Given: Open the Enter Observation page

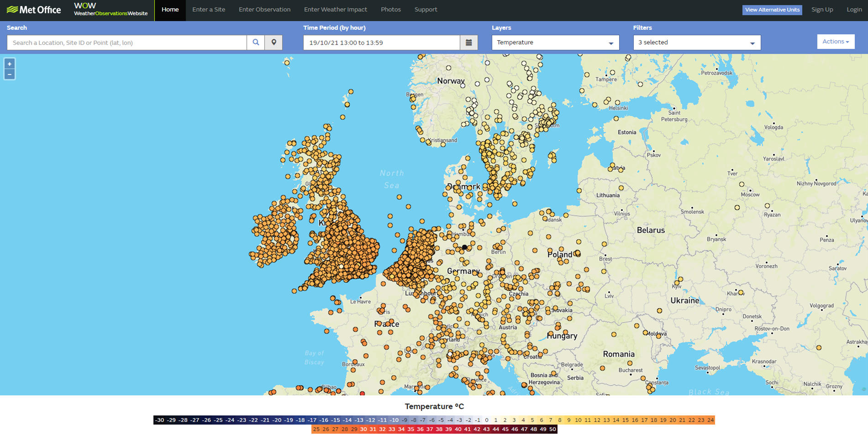Looking at the screenshot, I should pos(264,9).
